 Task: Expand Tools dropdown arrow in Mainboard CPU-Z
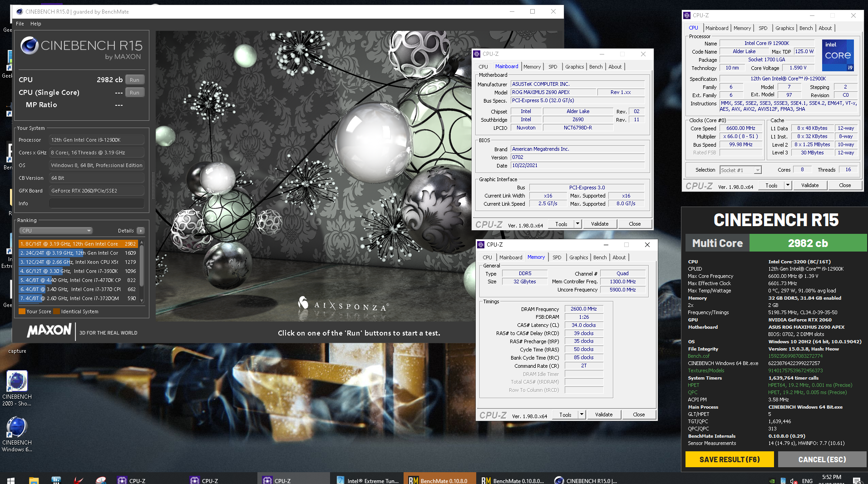[577, 224]
